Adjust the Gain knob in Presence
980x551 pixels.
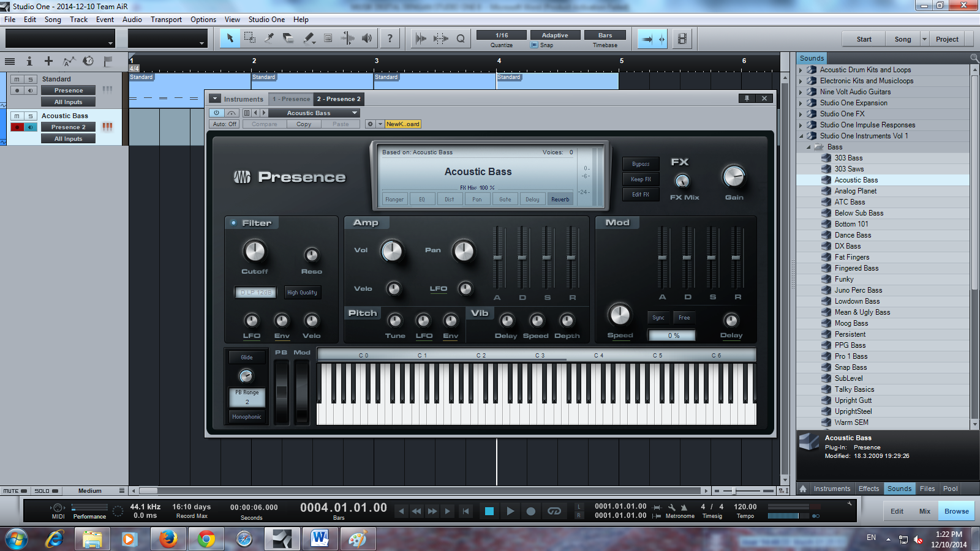click(x=734, y=177)
